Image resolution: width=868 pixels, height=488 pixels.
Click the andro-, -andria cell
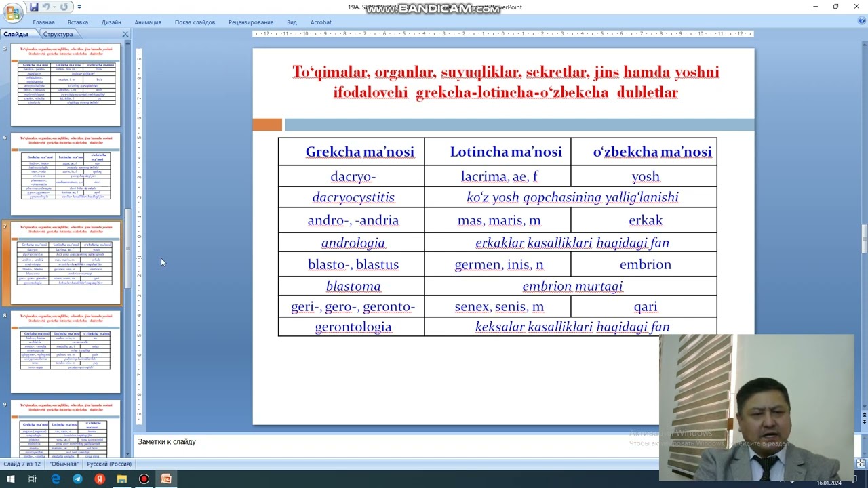(x=351, y=220)
